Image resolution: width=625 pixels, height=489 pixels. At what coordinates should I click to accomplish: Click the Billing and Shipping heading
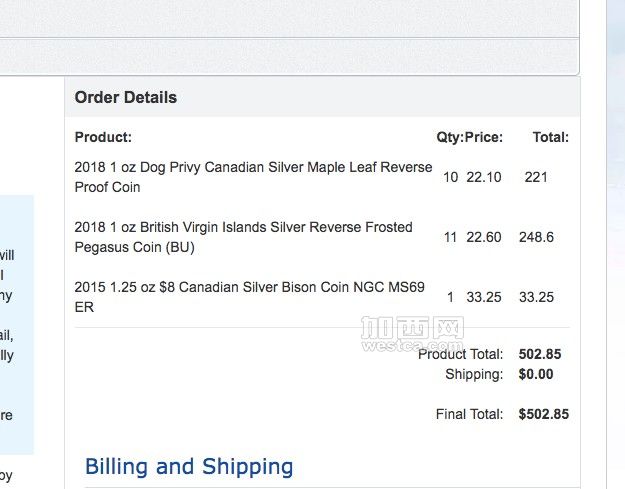click(x=189, y=467)
